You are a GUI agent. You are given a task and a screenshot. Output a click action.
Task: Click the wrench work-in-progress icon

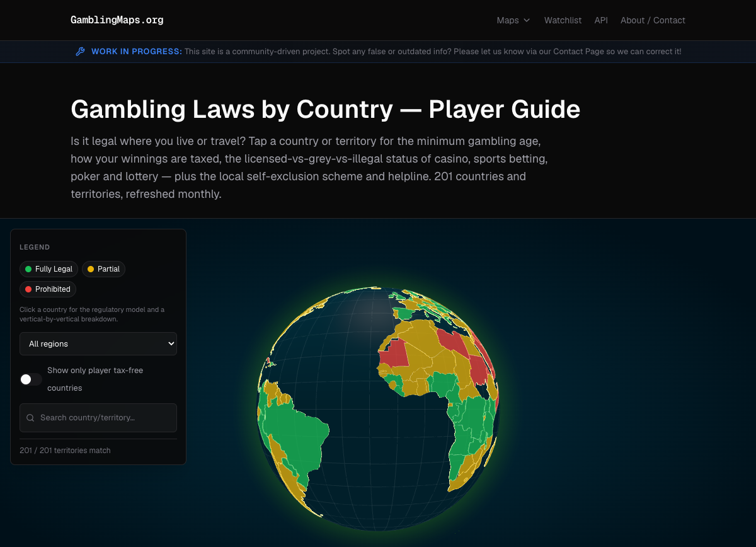pos(80,52)
